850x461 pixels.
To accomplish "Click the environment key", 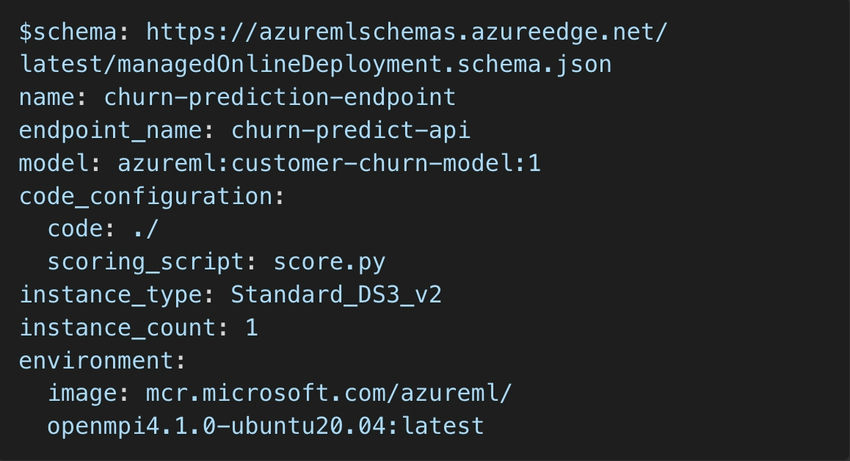I will (x=96, y=361).
